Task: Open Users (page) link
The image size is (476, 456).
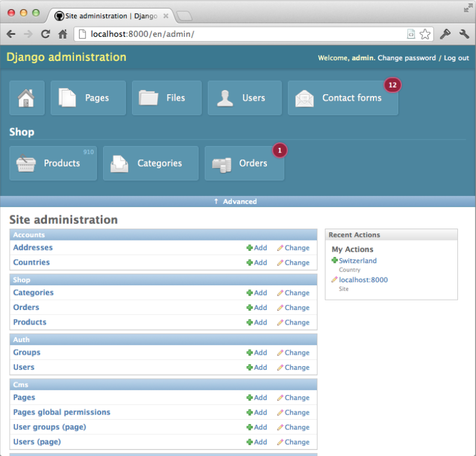Action: [x=37, y=442]
